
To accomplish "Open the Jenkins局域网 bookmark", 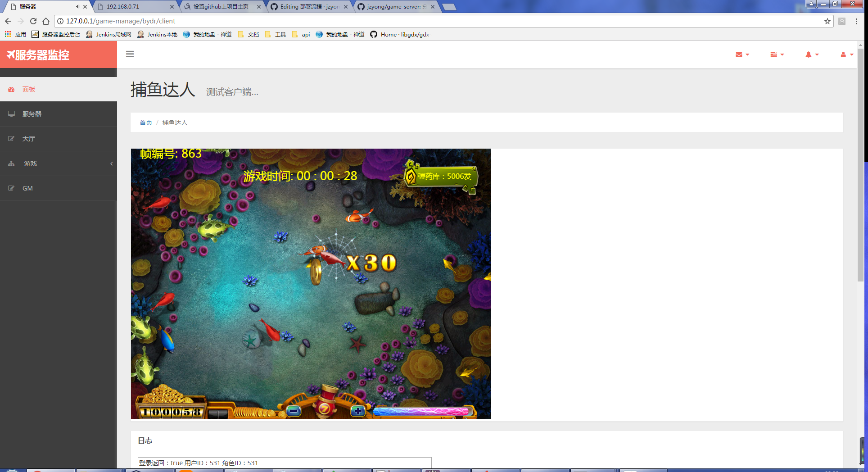I will point(108,34).
